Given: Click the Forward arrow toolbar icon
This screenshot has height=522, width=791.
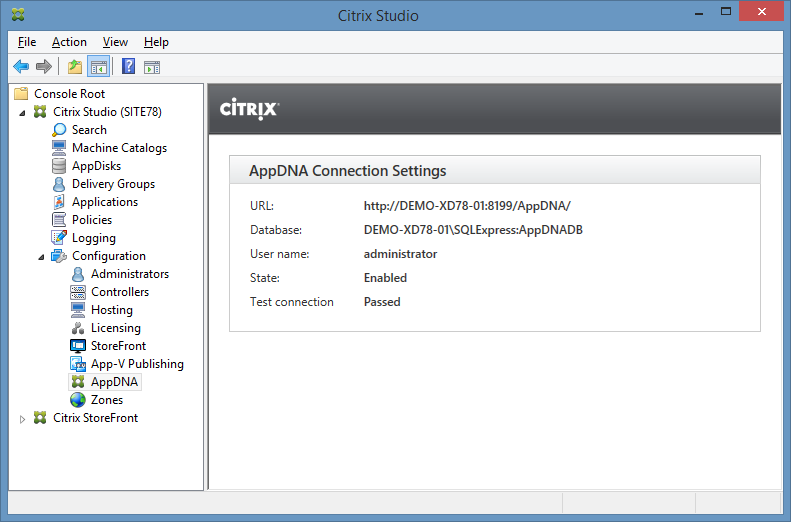Looking at the screenshot, I should (44, 67).
